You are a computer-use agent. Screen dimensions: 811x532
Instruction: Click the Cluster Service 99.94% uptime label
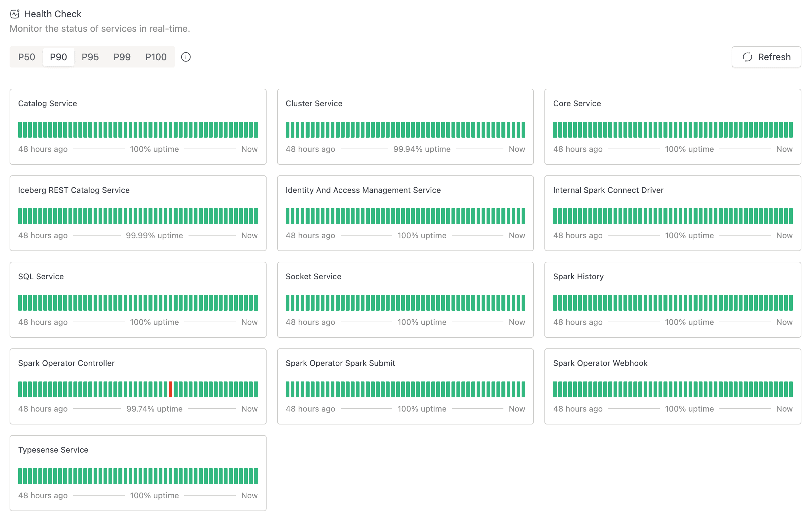tap(421, 149)
